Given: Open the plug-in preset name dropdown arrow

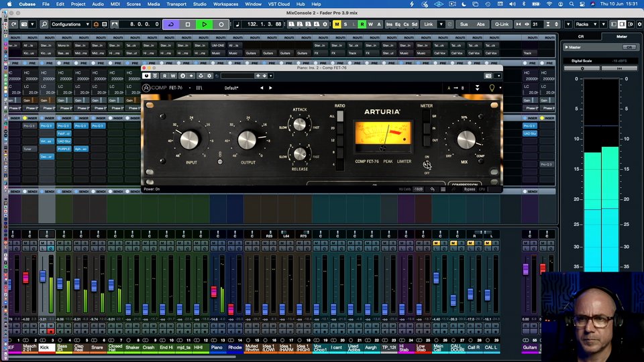Looking at the screenshot, I should (x=270, y=76).
